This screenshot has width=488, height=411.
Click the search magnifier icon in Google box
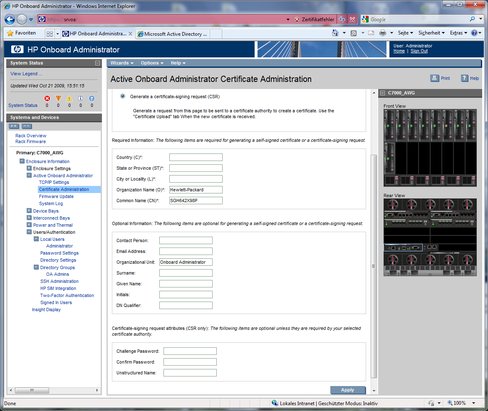472,19
